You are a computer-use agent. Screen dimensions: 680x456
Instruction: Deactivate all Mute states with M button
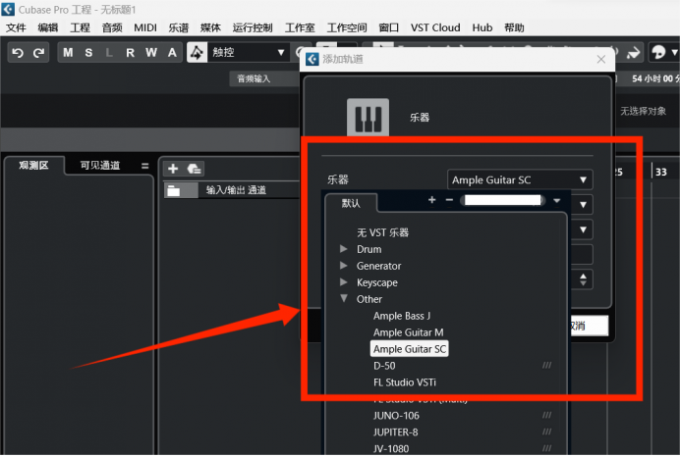(68, 52)
